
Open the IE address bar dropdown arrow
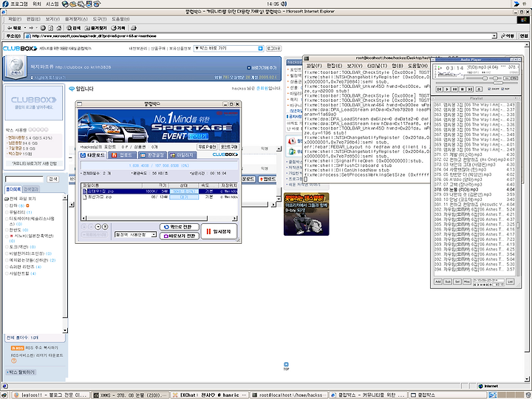pos(494,36)
